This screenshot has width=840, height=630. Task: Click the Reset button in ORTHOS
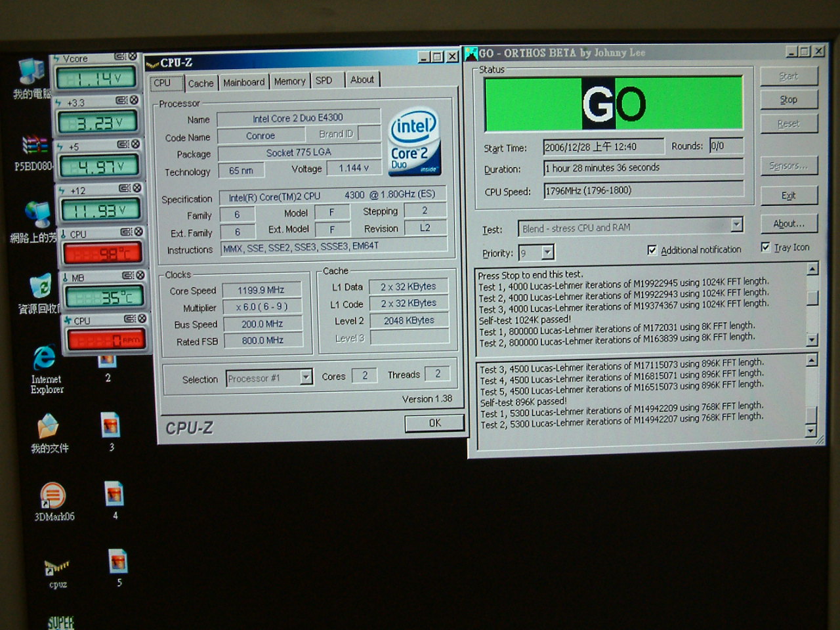[x=789, y=123]
